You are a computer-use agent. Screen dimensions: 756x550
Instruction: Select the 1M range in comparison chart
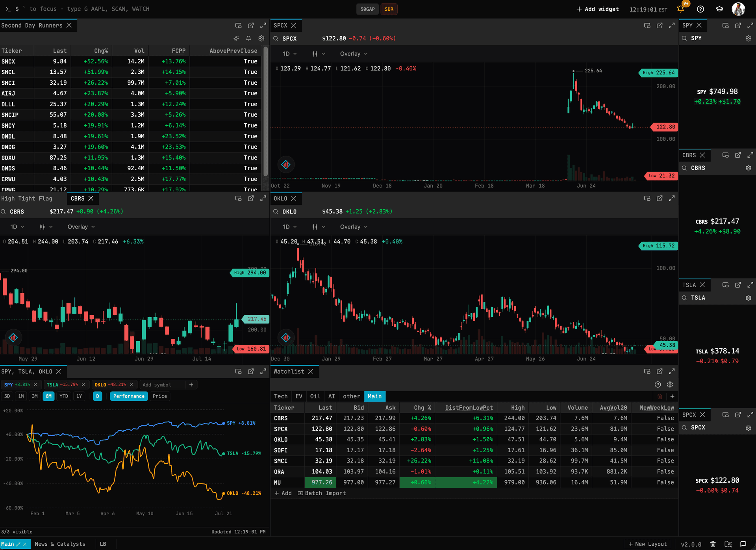point(21,396)
